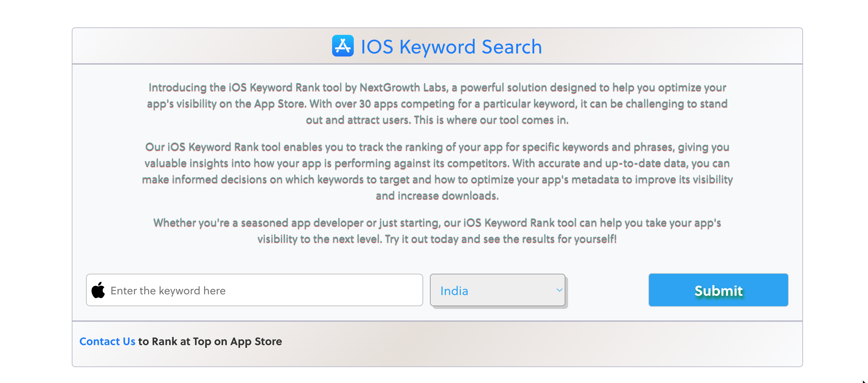The width and height of the screenshot is (868, 383).
Task: Click the chevron arrow on country selector
Action: click(x=559, y=290)
